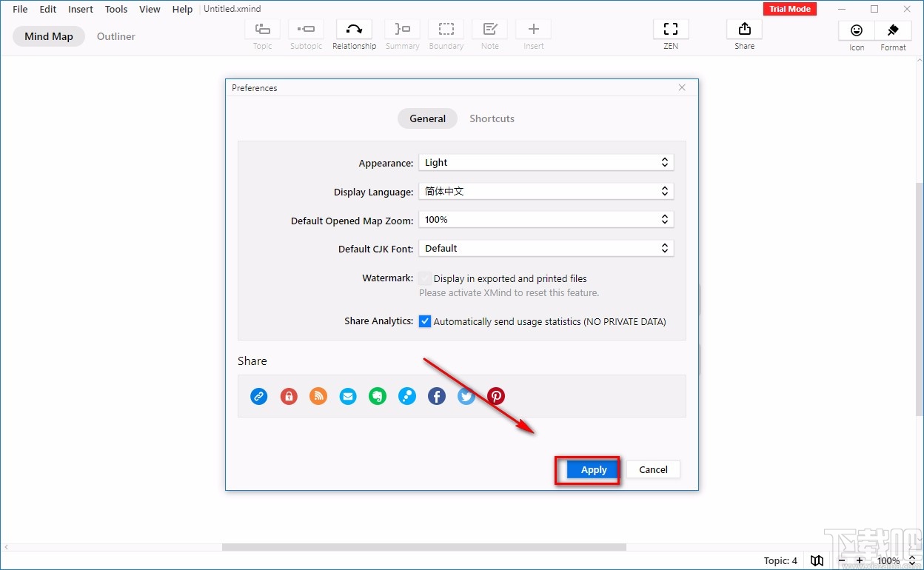
Task: Click the orange RSS share icon
Action: pos(318,396)
